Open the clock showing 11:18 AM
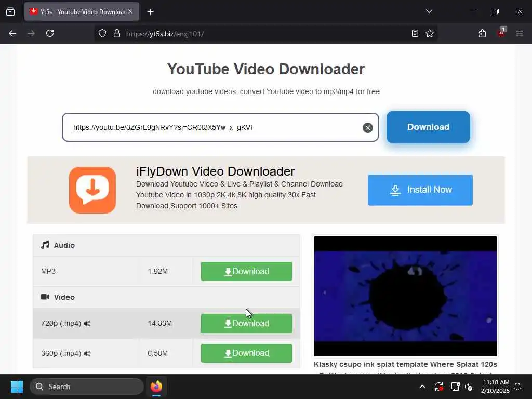The width and height of the screenshot is (532, 399). coord(495,387)
